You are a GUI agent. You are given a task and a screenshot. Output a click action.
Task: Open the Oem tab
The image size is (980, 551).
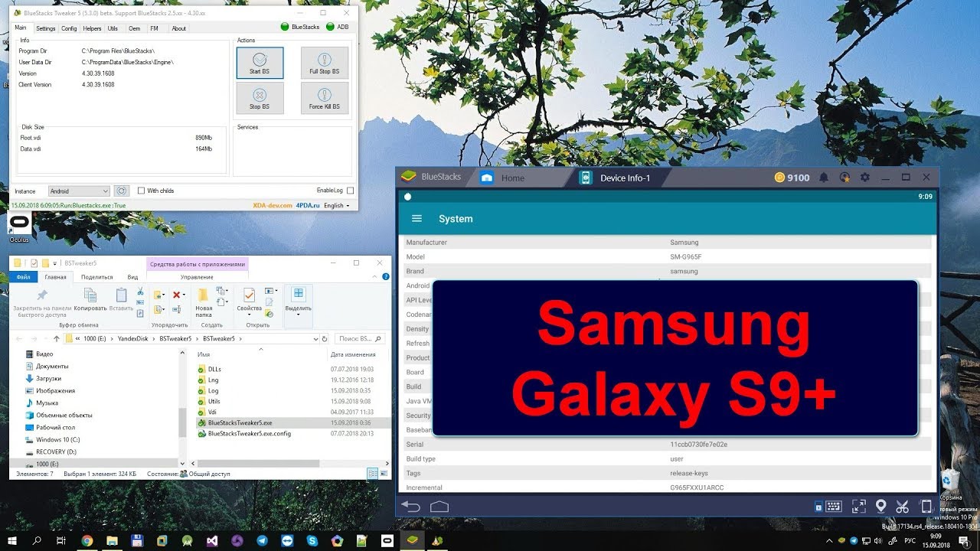point(135,28)
